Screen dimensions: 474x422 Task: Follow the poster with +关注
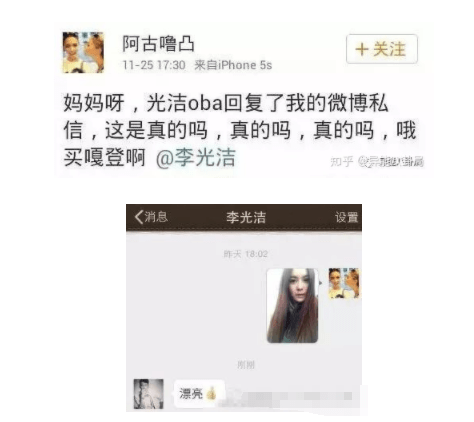point(382,49)
